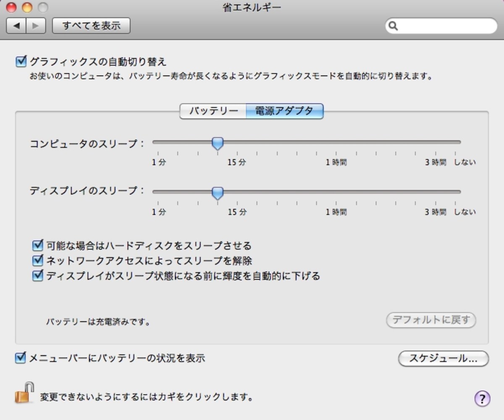Click the ディスプレイのスリープ slider handle

tap(217, 193)
